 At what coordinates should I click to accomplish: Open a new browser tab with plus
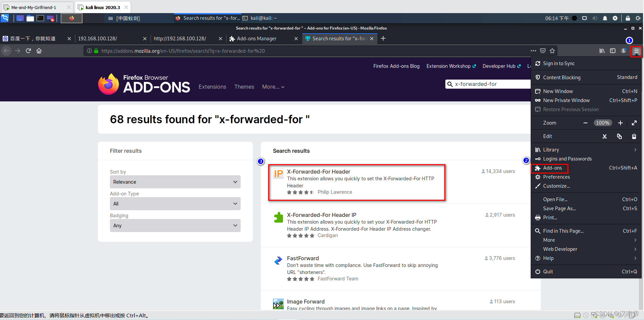click(383, 38)
